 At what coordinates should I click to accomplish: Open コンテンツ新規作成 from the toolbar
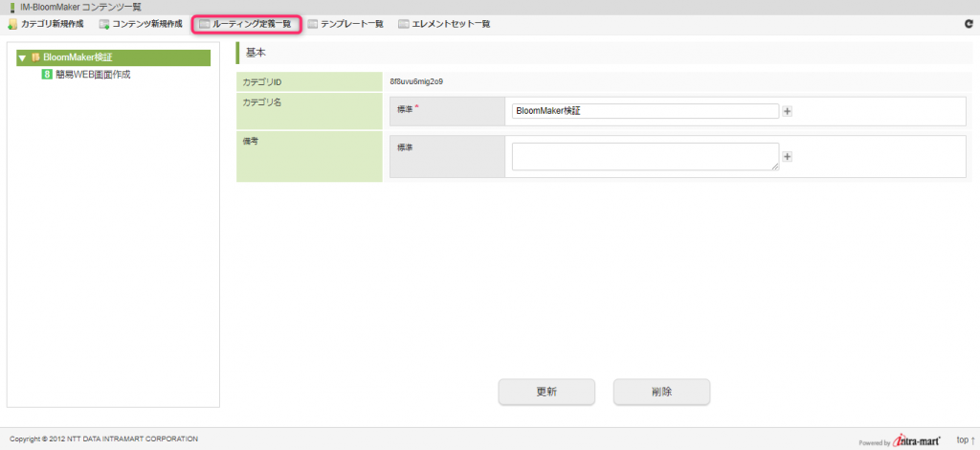click(141, 24)
